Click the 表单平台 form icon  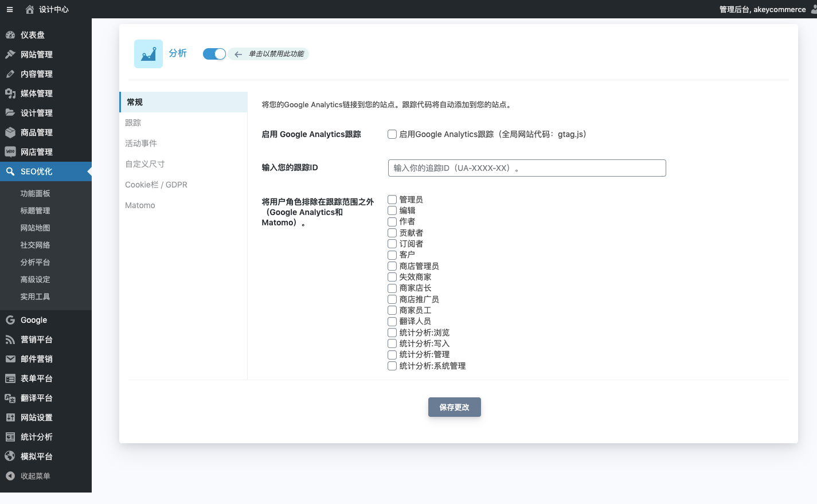tap(10, 378)
